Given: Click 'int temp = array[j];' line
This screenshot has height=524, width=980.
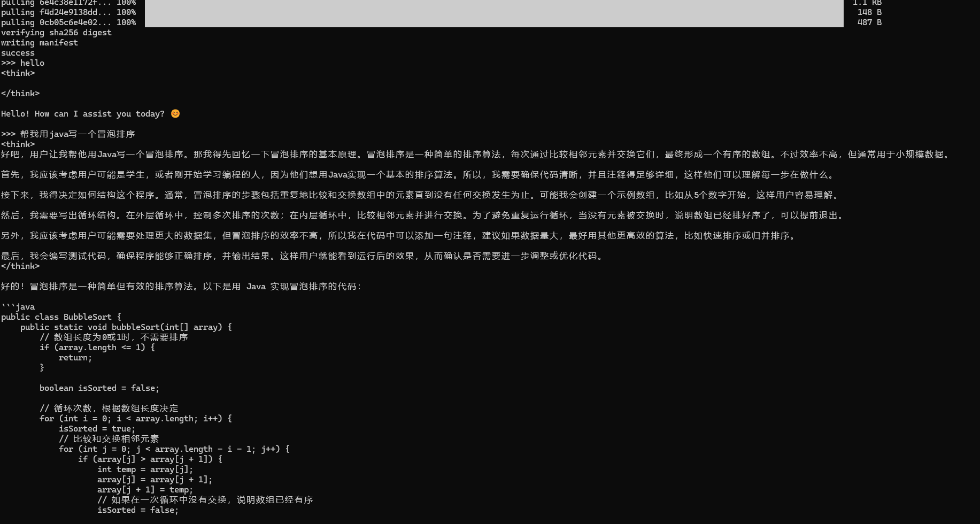Looking at the screenshot, I should coord(145,469).
